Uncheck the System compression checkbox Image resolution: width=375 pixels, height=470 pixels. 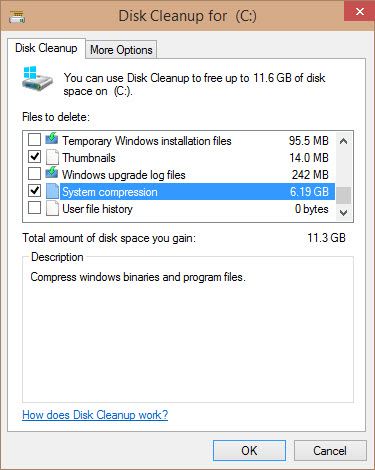tap(35, 191)
